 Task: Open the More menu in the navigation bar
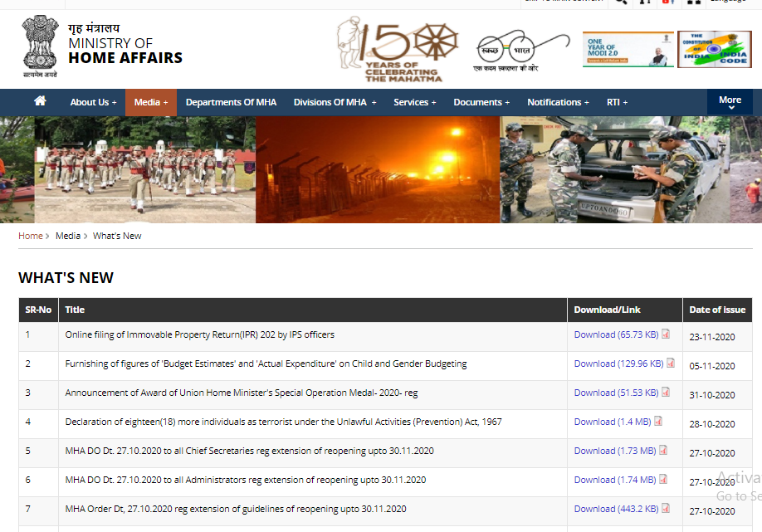point(730,102)
